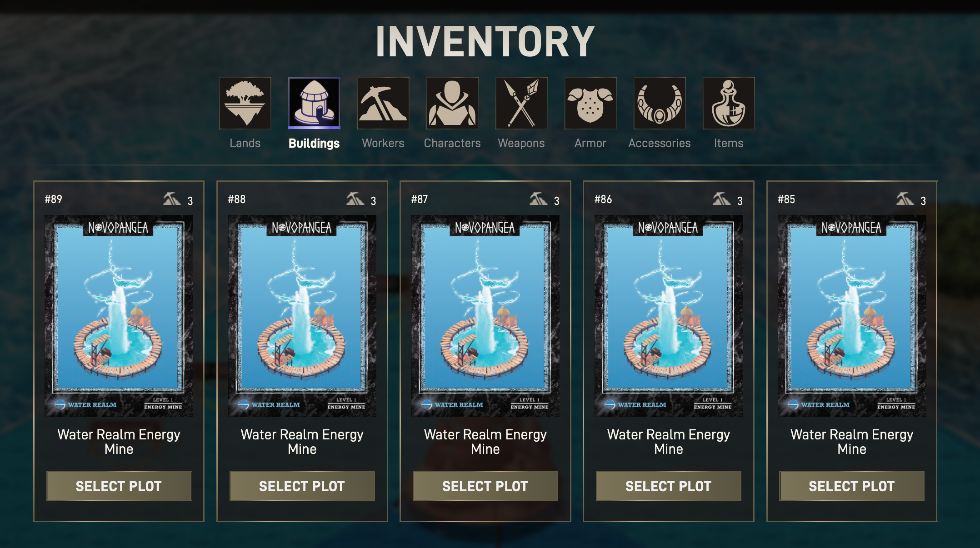Screen dimensions: 980x548
Task: Click the #88 Water Realm Energy Mine title
Action: point(302,442)
